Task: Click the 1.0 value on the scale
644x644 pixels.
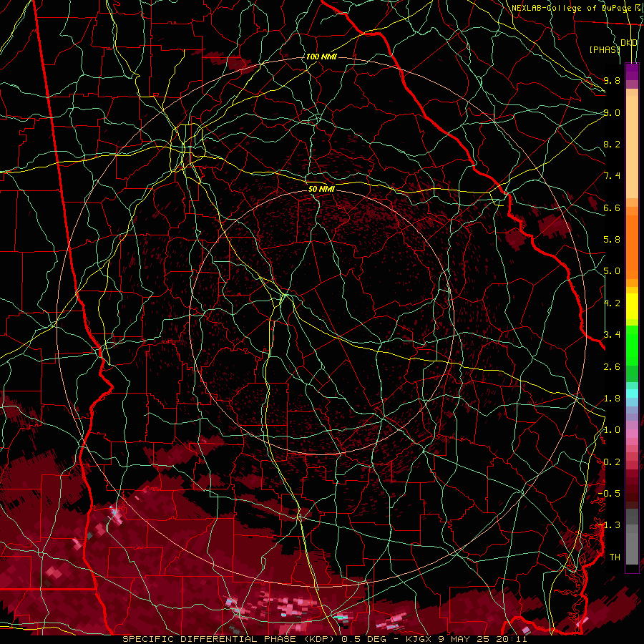Action: point(612,430)
